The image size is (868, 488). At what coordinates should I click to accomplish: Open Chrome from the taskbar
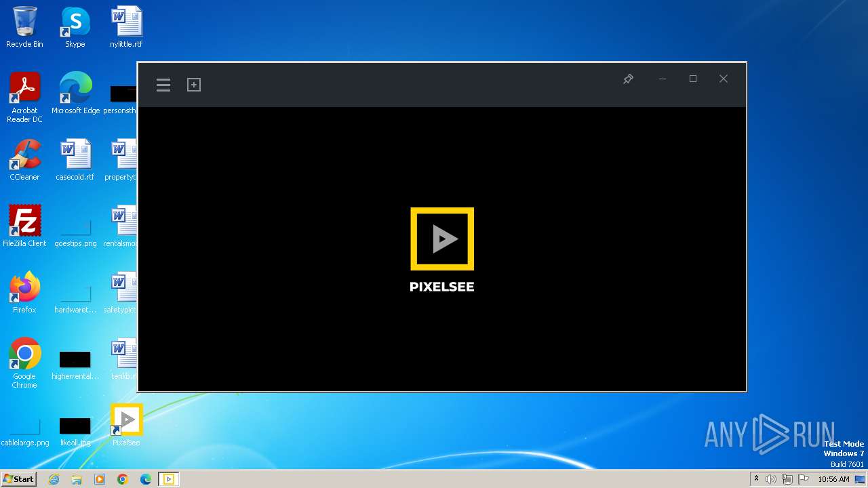point(123,479)
